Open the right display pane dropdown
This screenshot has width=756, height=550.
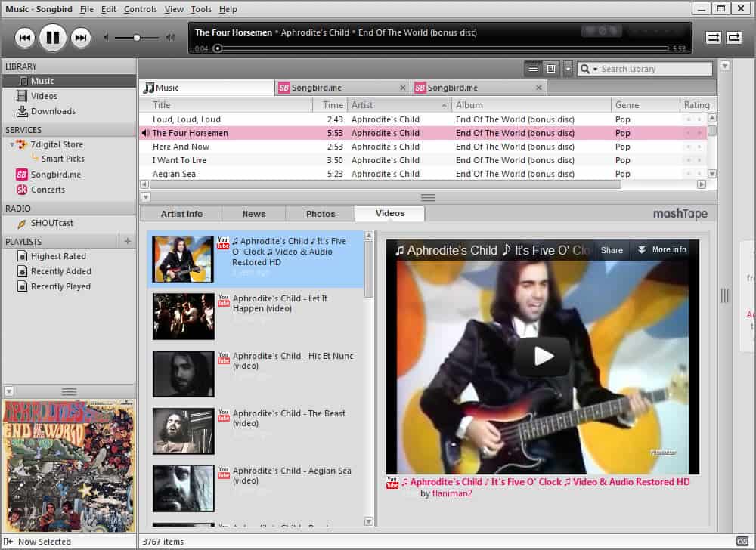click(725, 66)
